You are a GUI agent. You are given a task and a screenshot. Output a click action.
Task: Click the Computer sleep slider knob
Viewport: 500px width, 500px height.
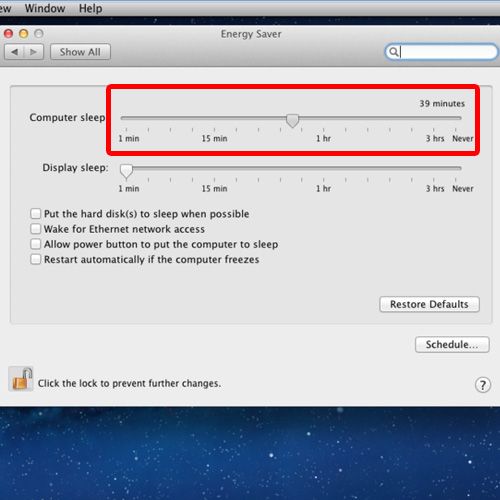pos(293,121)
